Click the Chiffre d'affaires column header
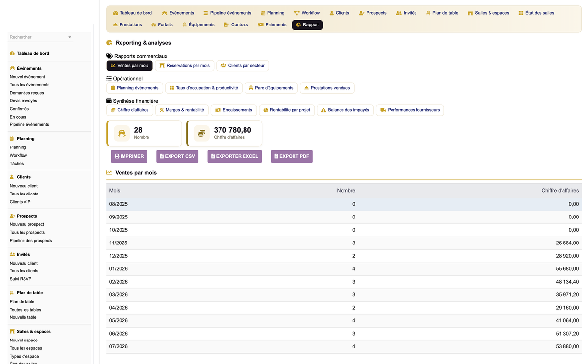The image size is (588, 364). pyautogui.click(x=560, y=190)
